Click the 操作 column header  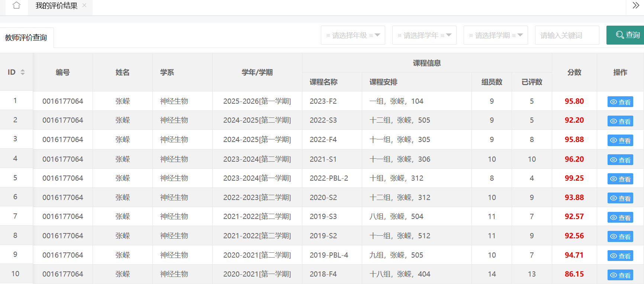[620, 72]
